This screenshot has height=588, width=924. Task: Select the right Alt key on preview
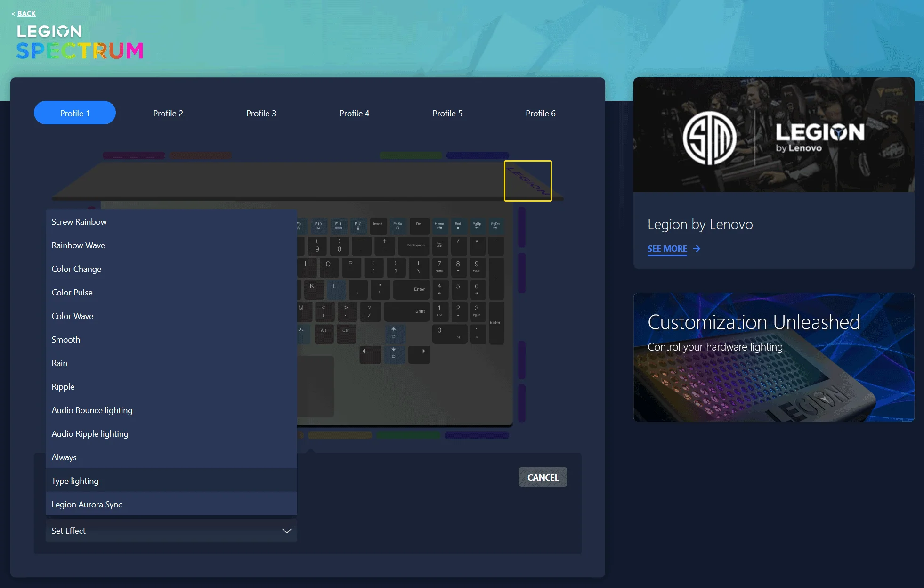pos(324,334)
